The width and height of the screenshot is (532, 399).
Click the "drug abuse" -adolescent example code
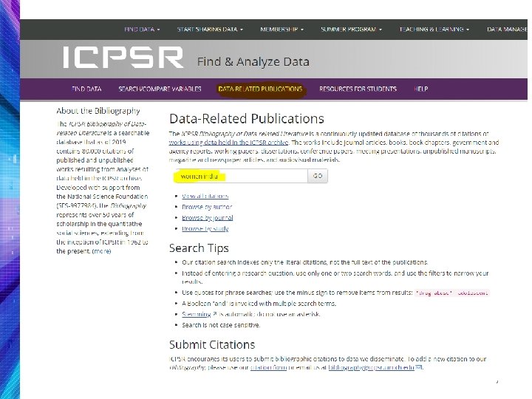coord(451,293)
